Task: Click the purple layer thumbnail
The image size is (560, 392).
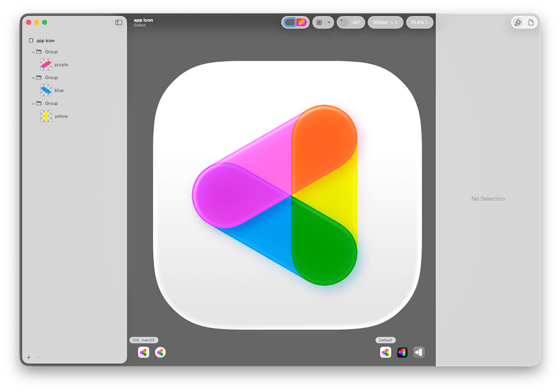Action: (46, 65)
